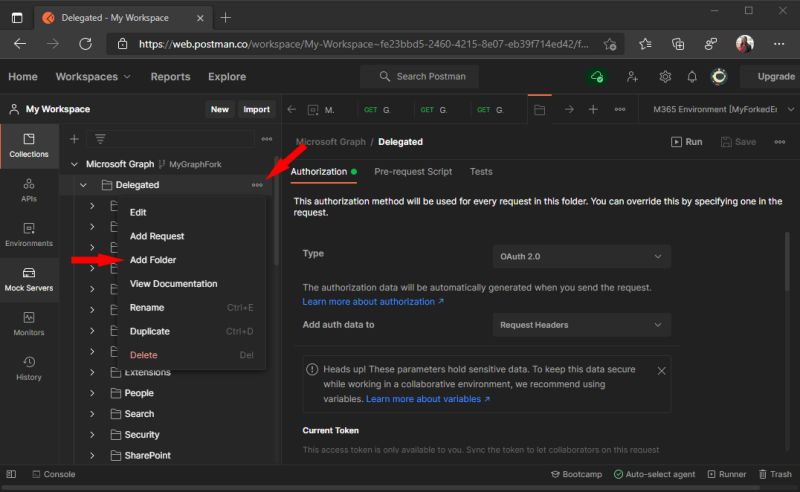Go back in the browser
This screenshot has height=492, width=800.
[20, 44]
